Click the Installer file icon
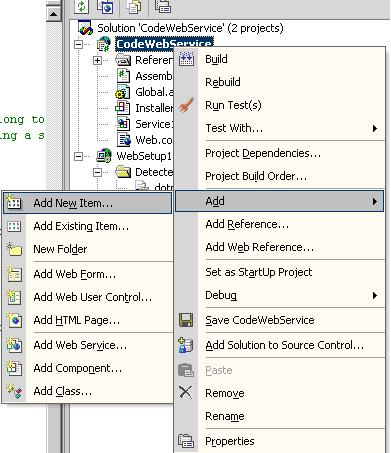The image size is (391, 453). 122,107
